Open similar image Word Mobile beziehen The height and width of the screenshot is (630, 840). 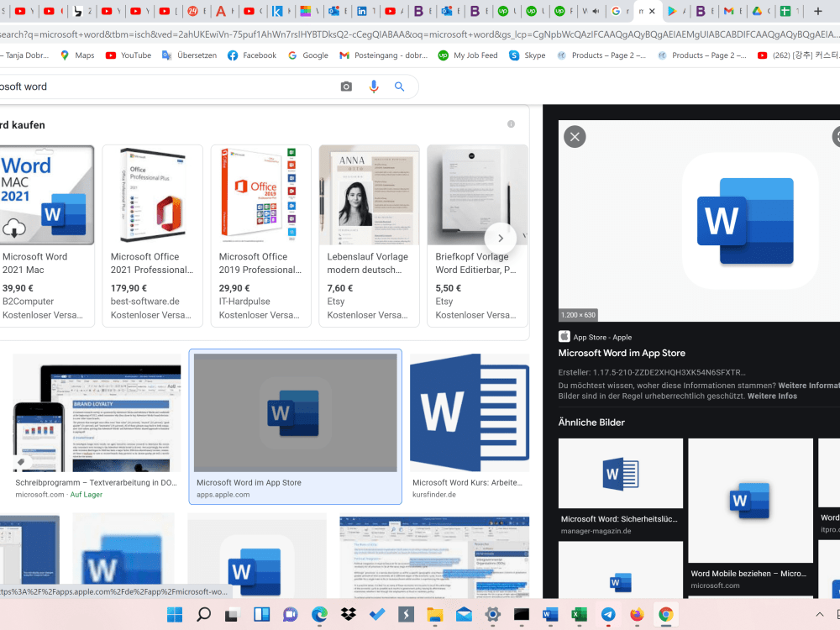coord(750,501)
